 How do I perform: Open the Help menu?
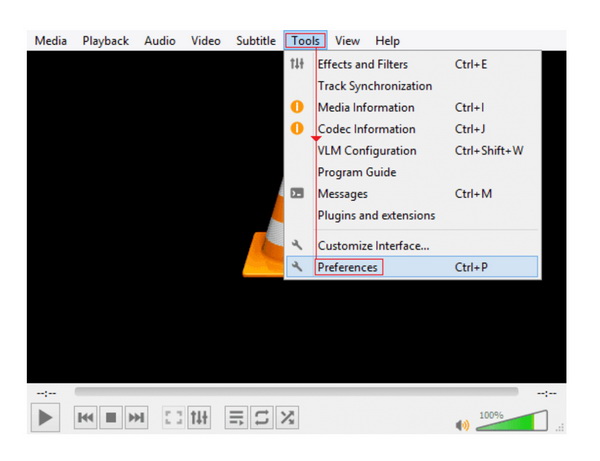click(387, 41)
